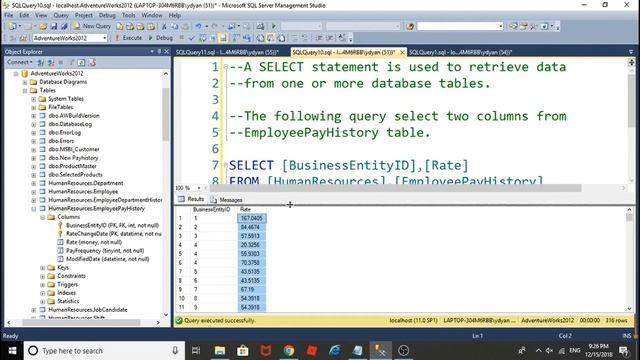Expand the Keys folder
This screenshot has height=360, width=640.
(42, 268)
